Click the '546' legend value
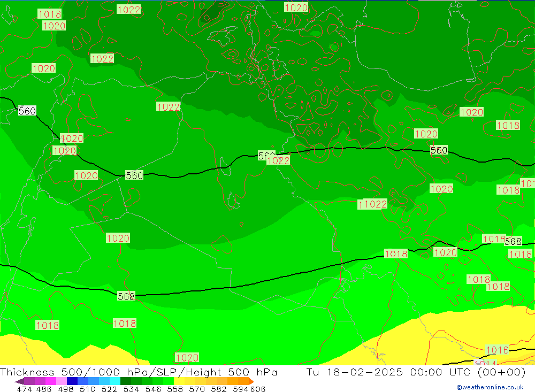The width and height of the screenshot is (535, 392). [x=153, y=389]
